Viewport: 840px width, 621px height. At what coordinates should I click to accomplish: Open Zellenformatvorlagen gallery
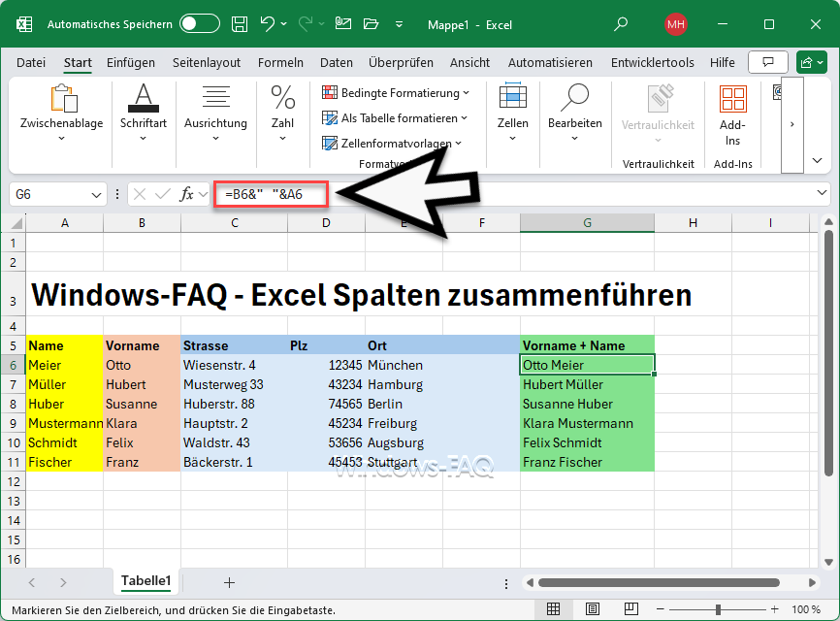tap(392, 143)
